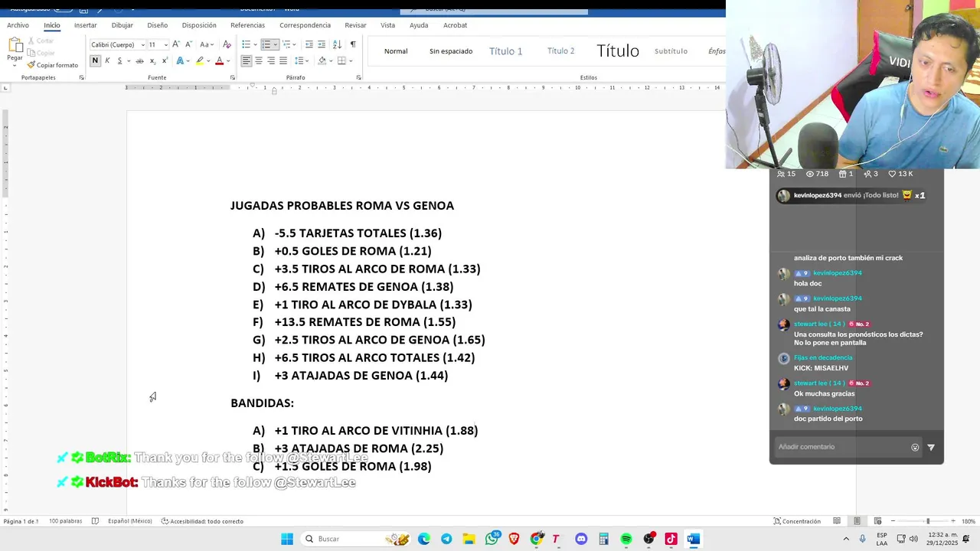Open font name Calibri dropdown

[142, 44]
